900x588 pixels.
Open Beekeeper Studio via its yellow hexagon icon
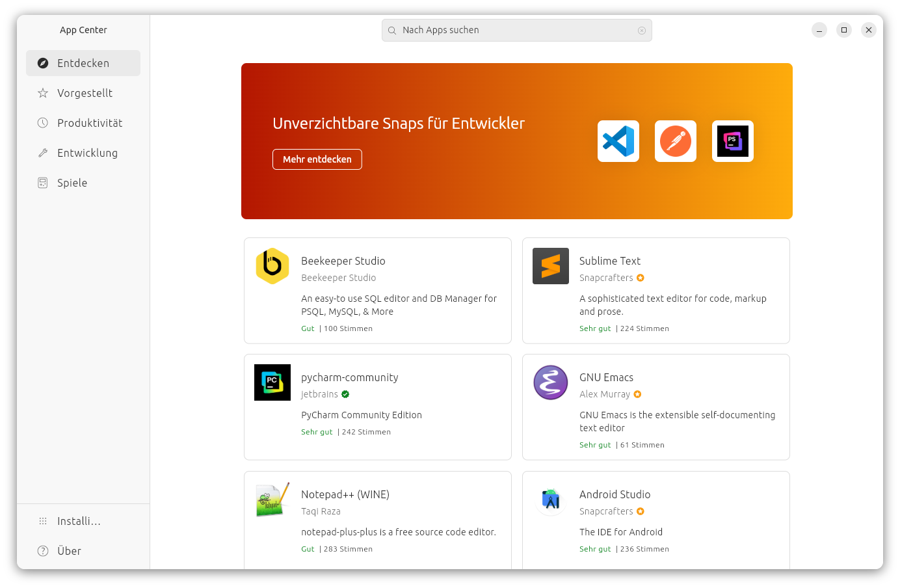[x=272, y=266]
